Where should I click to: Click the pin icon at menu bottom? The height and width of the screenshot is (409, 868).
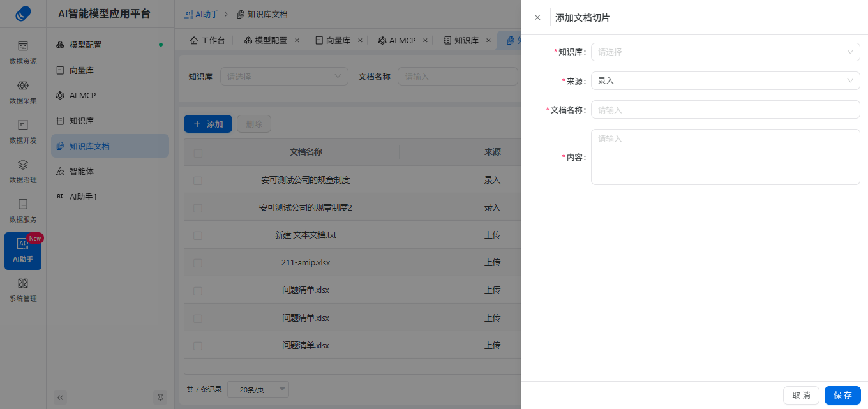(160, 397)
